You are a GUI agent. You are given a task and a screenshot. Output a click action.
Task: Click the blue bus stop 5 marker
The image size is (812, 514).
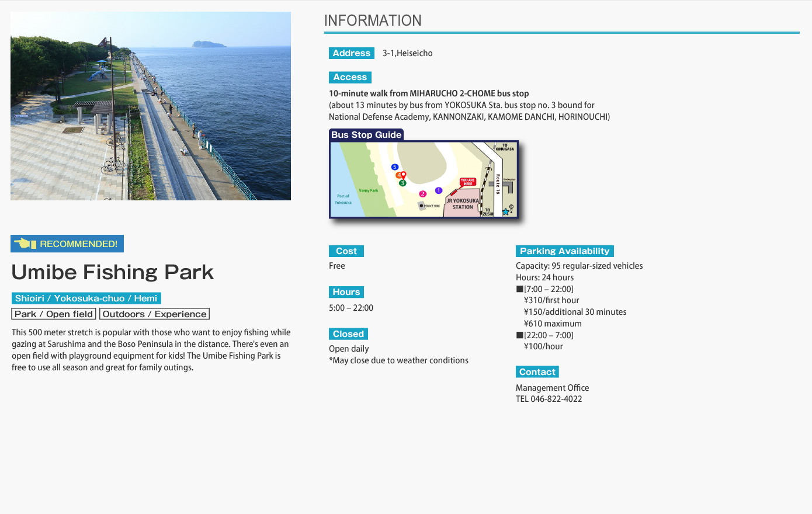(395, 167)
